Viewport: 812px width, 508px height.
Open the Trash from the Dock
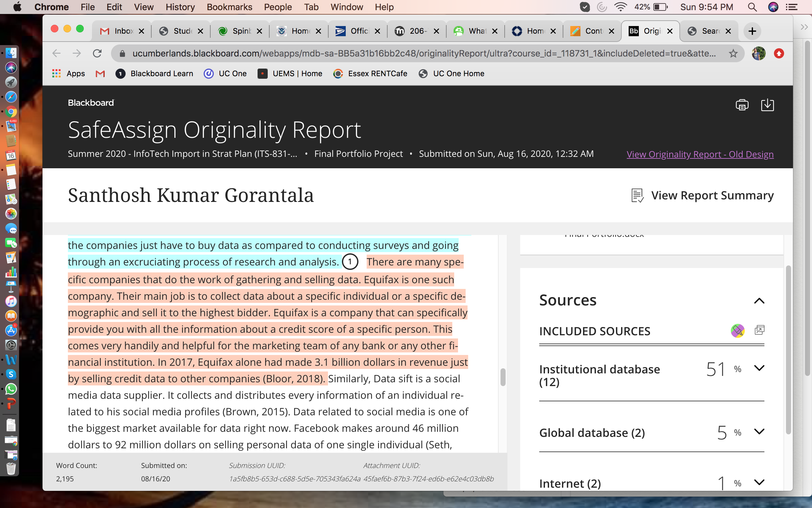click(11, 468)
